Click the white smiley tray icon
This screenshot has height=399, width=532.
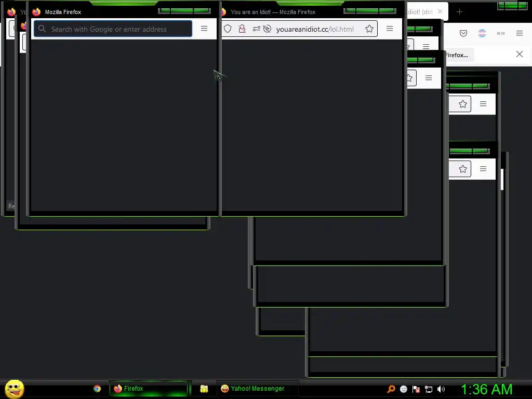pyautogui.click(x=403, y=389)
